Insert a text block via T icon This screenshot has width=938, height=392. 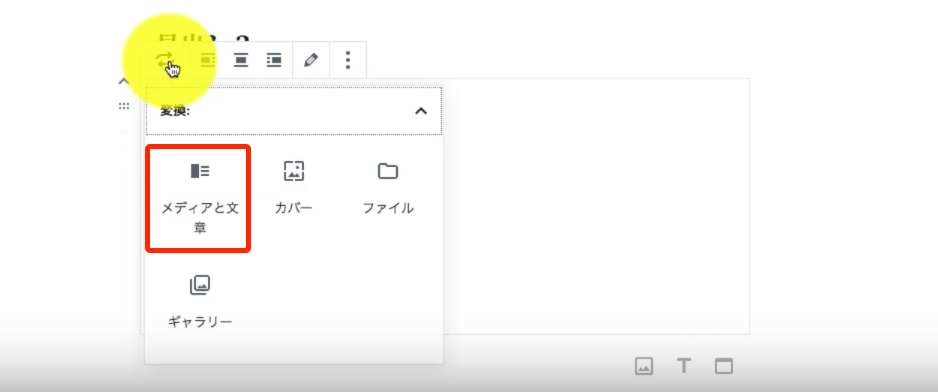pos(684,366)
